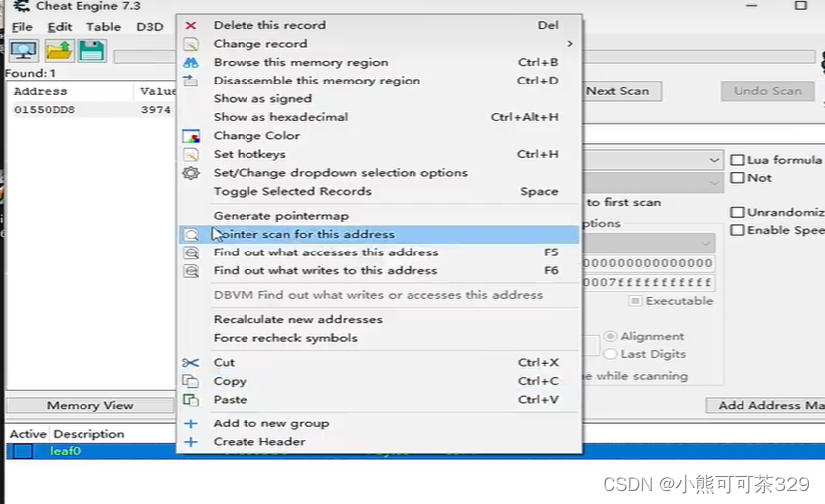Click the save floppy disk icon
The height and width of the screenshot is (504, 825).
92,51
